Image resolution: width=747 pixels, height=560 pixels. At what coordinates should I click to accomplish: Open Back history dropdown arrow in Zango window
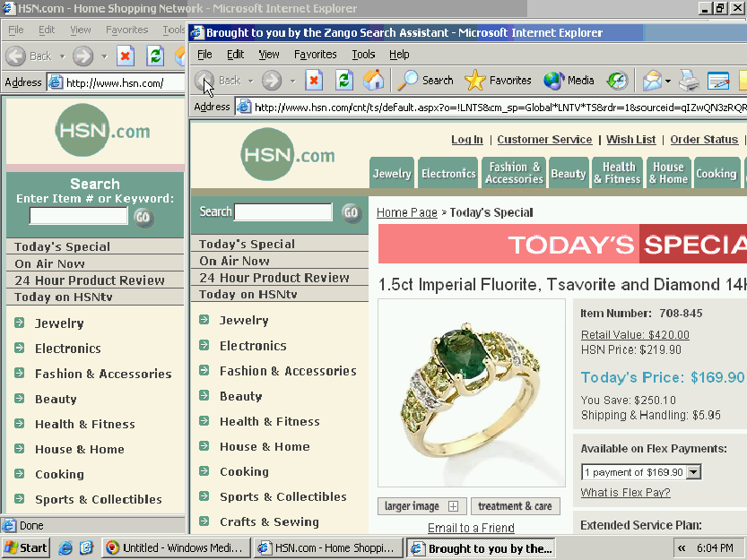tap(250, 81)
